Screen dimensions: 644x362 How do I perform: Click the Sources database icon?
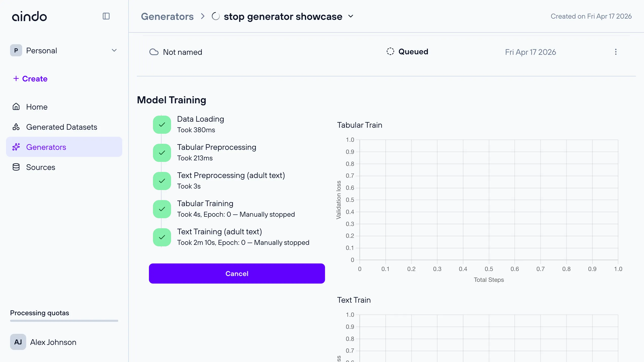click(x=16, y=167)
